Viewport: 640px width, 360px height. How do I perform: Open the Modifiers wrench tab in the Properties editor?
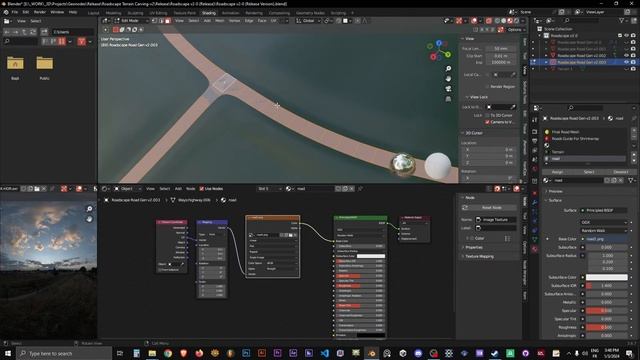click(x=535, y=202)
